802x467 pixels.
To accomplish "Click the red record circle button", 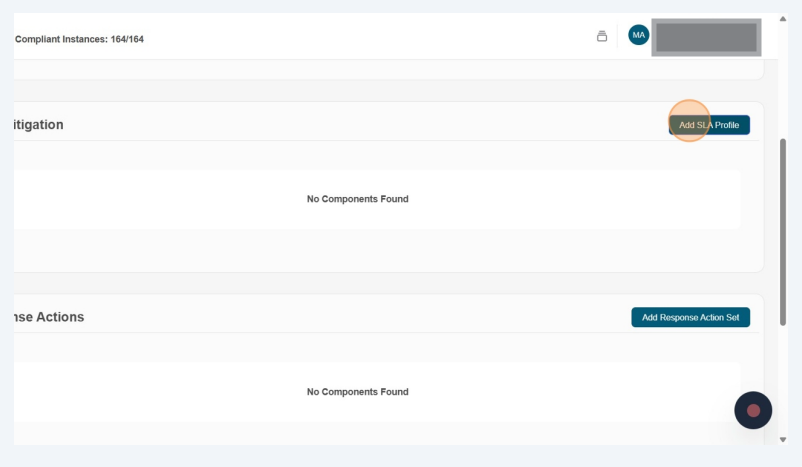I will (753, 410).
